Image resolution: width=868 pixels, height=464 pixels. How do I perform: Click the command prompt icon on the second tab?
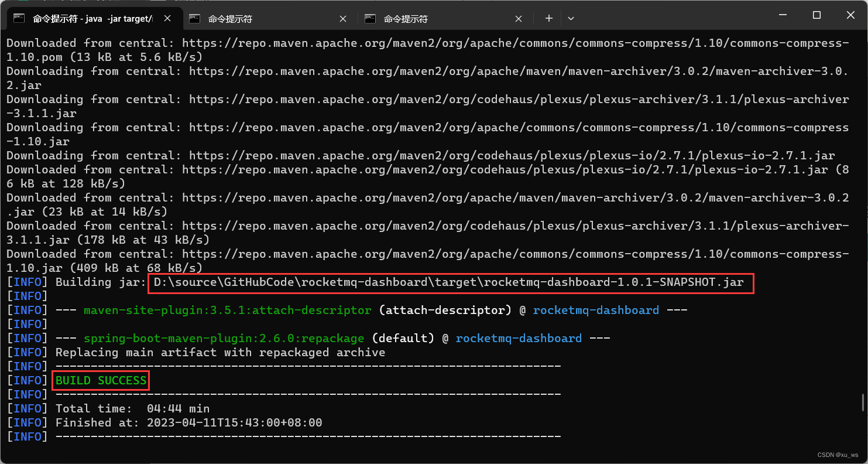pos(195,19)
